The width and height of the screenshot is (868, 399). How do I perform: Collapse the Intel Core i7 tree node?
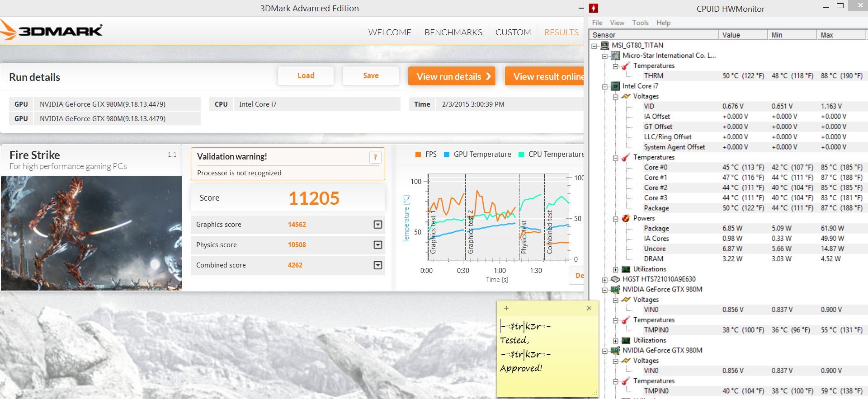pyautogui.click(x=605, y=86)
